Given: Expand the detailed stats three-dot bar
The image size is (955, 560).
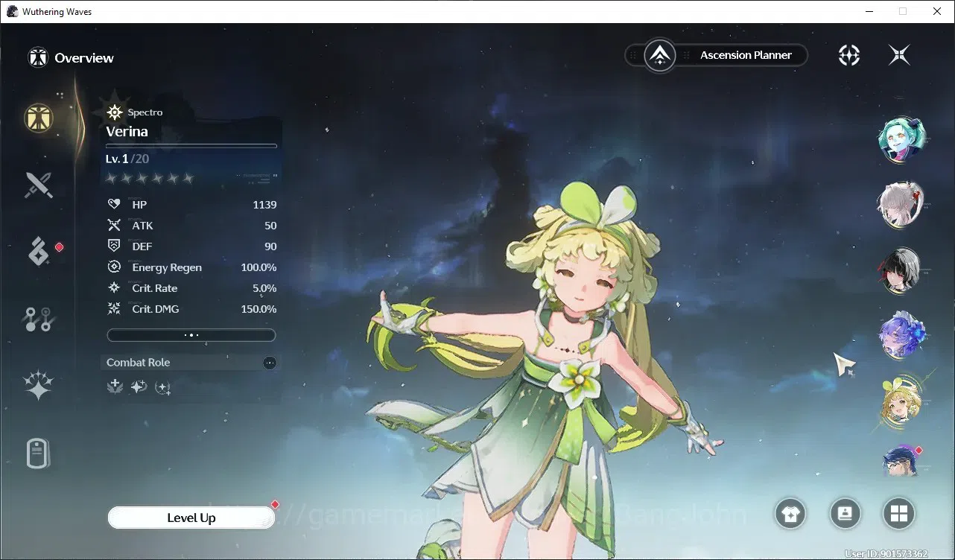Looking at the screenshot, I should (191, 335).
